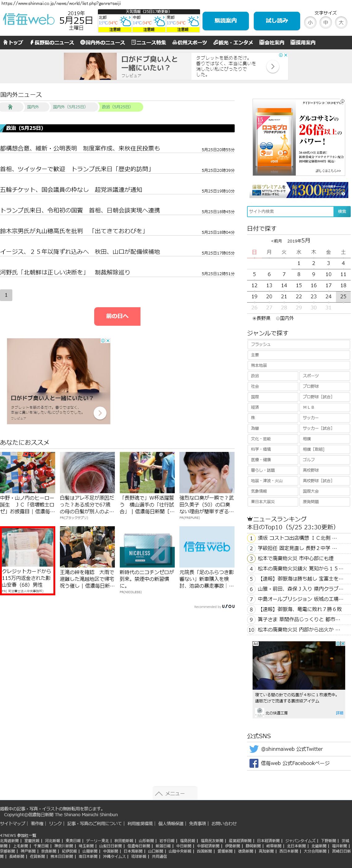Click the サイト内検索 search field
The height and width of the screenshot is (868, 352).
(290, 211)
